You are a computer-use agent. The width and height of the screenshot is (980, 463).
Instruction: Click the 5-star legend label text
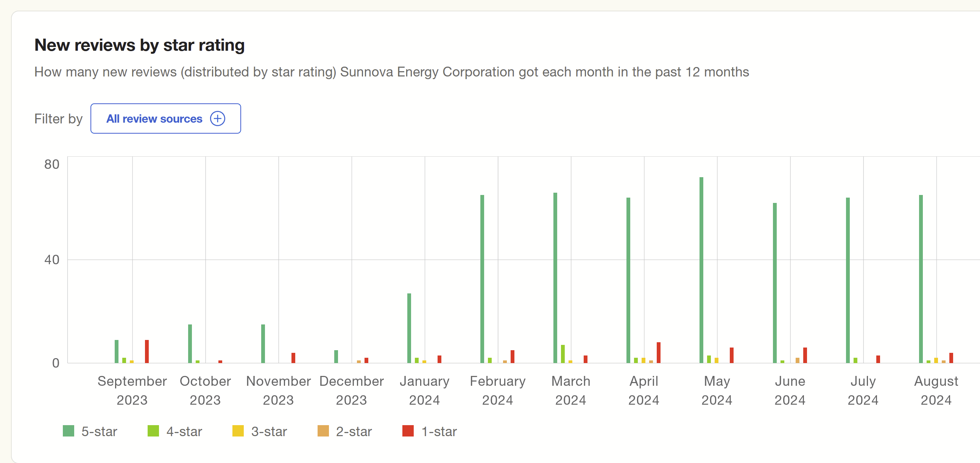point(99,432)
